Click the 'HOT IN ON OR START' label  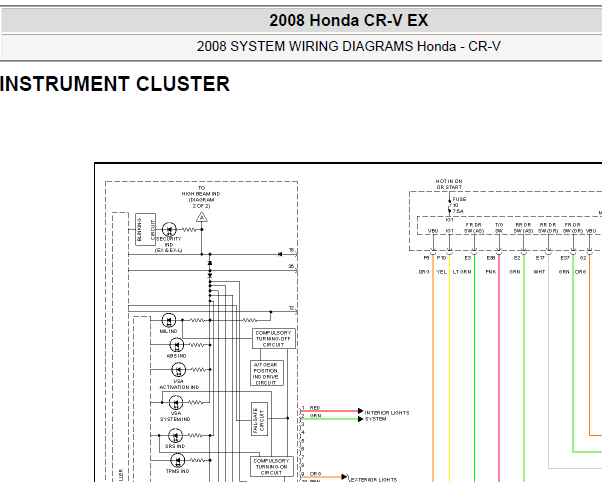(449, 184)
